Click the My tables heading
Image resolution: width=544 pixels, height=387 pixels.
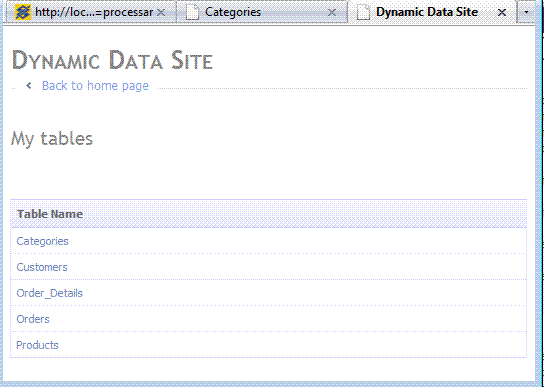click(52, 138)
